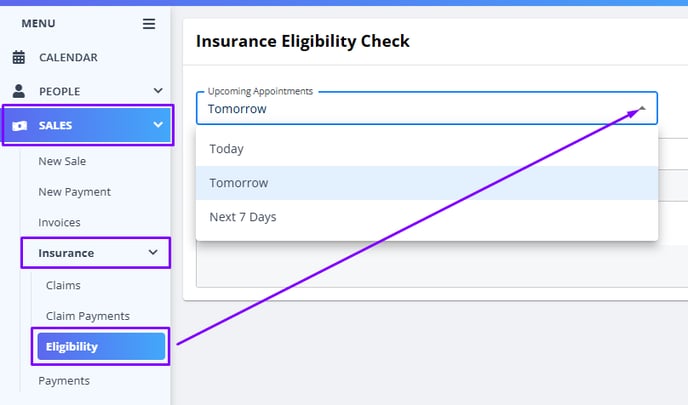Collapse the Insurance submenu chevron
688x405 pixels.
point(153,252)
